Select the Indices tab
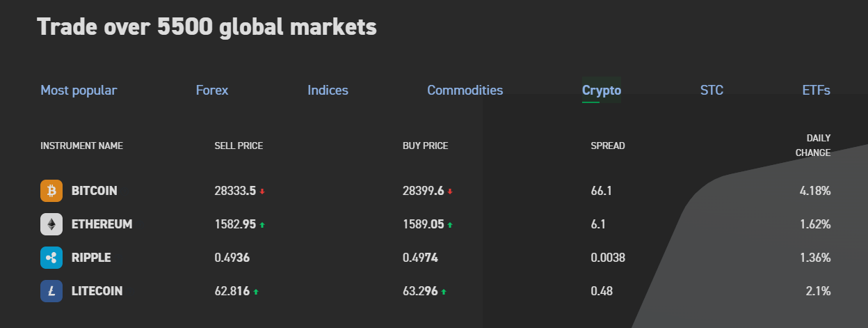868x328 pixels. click(x=328, y=90)
